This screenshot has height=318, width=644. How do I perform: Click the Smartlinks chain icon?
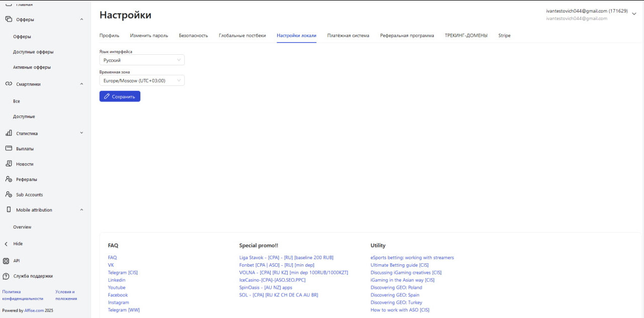pos(8,84)
